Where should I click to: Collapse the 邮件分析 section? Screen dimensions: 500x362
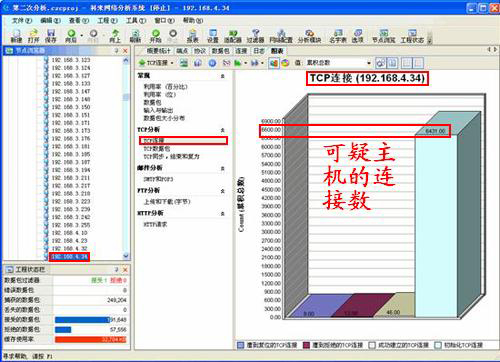(223, 168)
